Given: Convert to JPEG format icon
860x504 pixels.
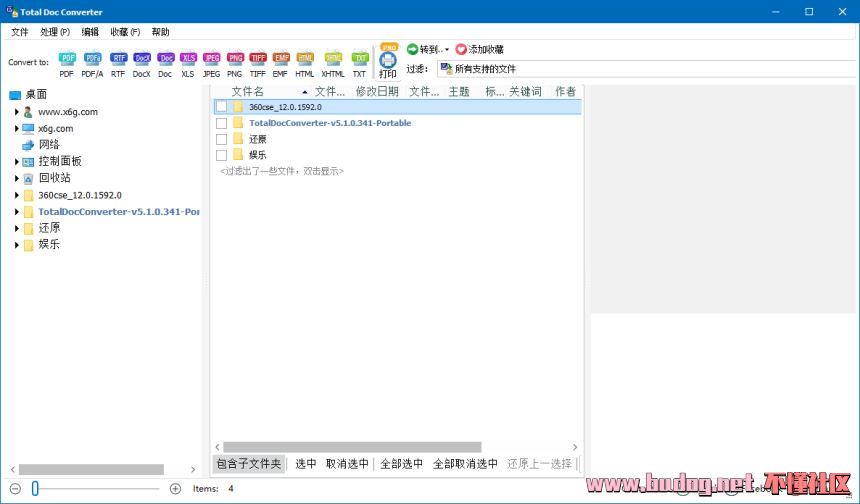Looking at the screenshot, I should [x=211, y=59].
